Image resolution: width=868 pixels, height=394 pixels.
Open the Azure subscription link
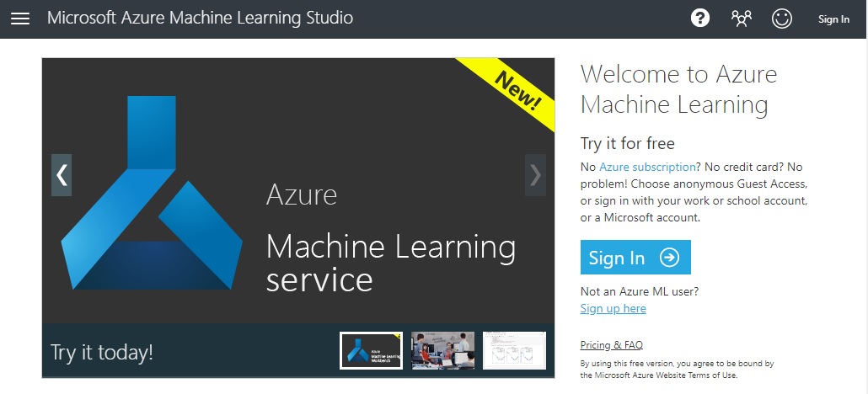(647, 168)
